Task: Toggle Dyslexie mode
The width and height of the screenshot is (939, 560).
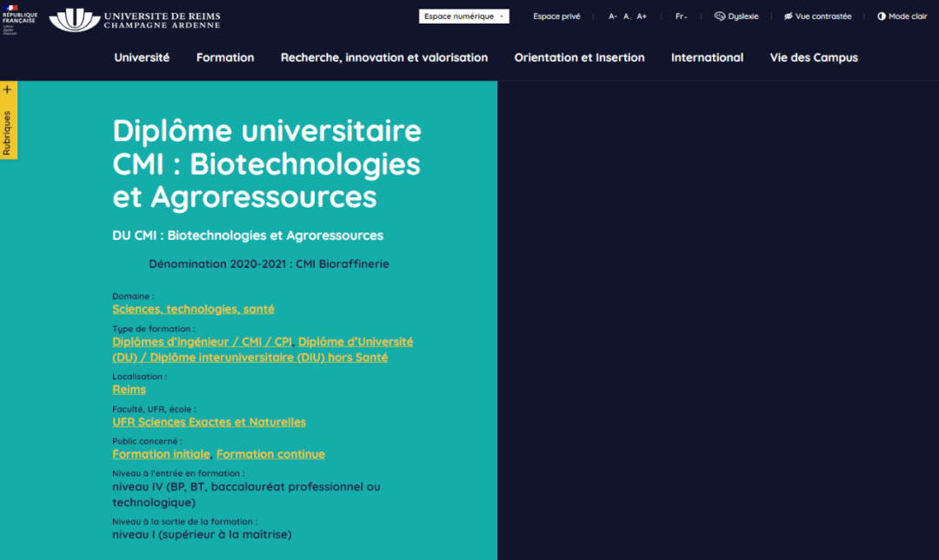Action: click(x=736, y=17)
